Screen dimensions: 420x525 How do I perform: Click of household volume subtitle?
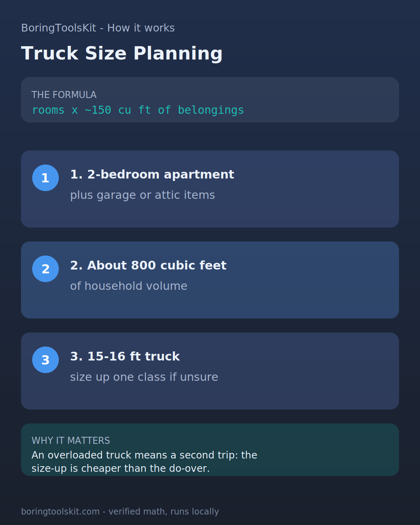pyautogui.click(x=129, y=286)
